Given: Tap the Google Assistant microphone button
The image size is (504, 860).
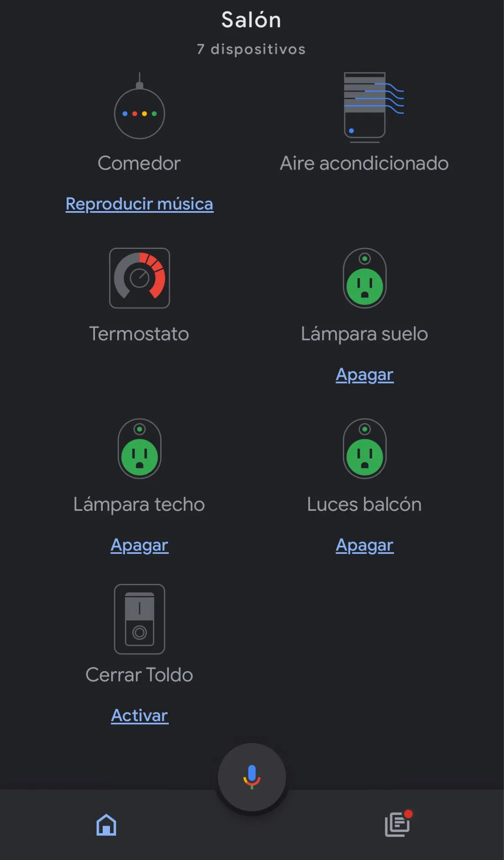Looking at the screenshot, I should [x=252, y=777].
